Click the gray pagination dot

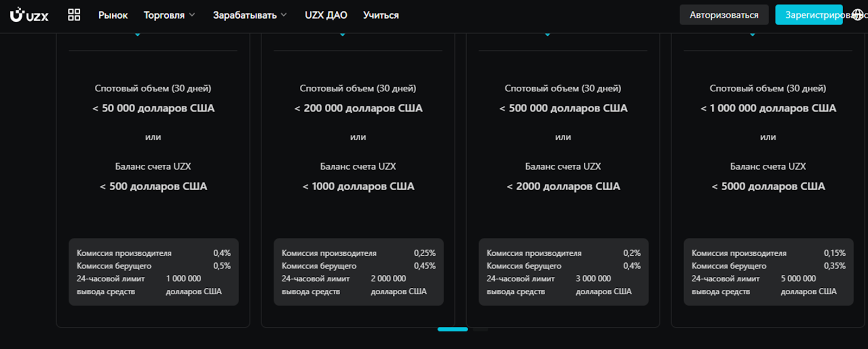click(x=481, y=329)
